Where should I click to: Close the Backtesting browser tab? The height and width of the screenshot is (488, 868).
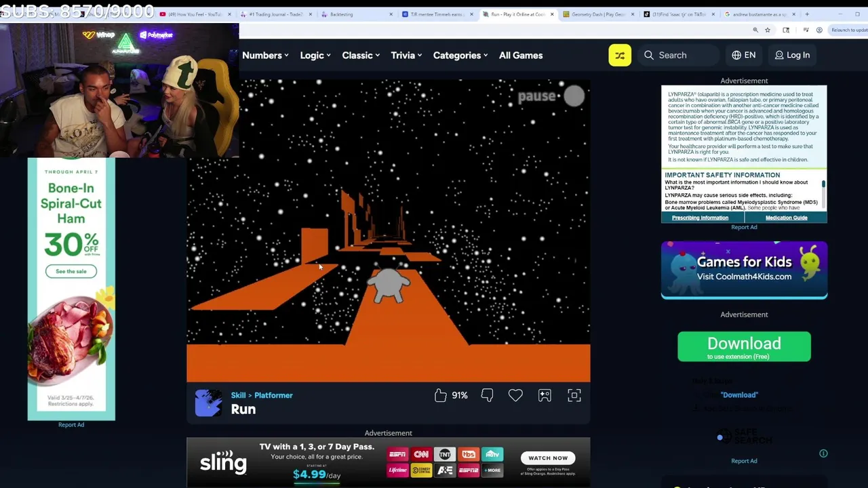pos(391,14)
